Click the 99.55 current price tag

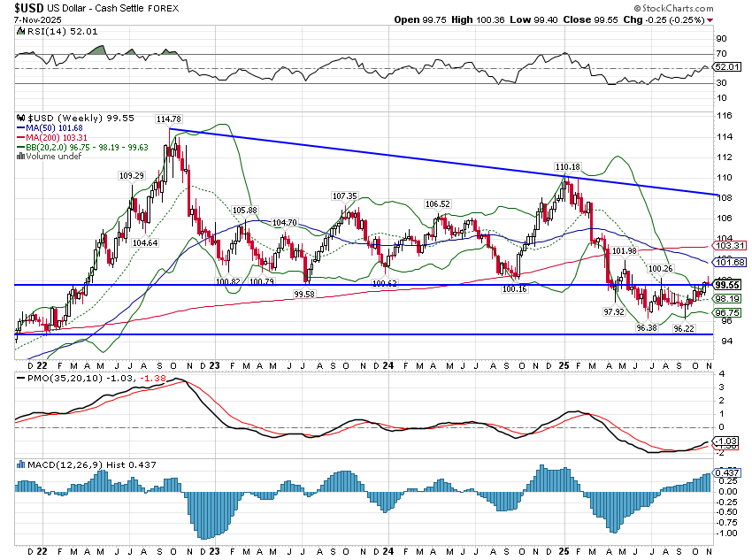point(727,285)
